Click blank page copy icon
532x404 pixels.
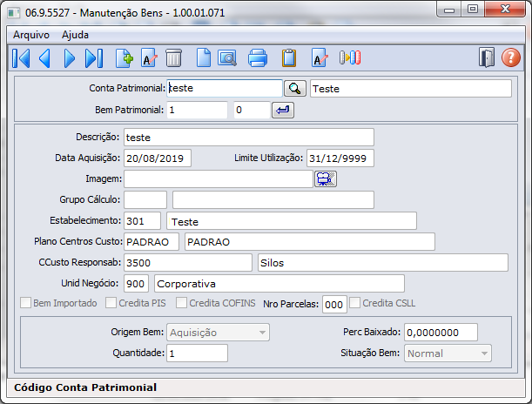204,57
